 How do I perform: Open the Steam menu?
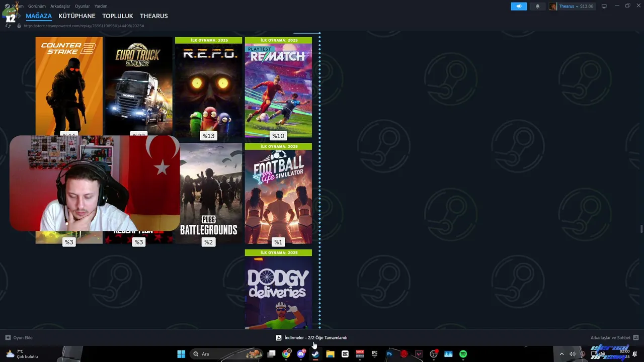point(18,6)
